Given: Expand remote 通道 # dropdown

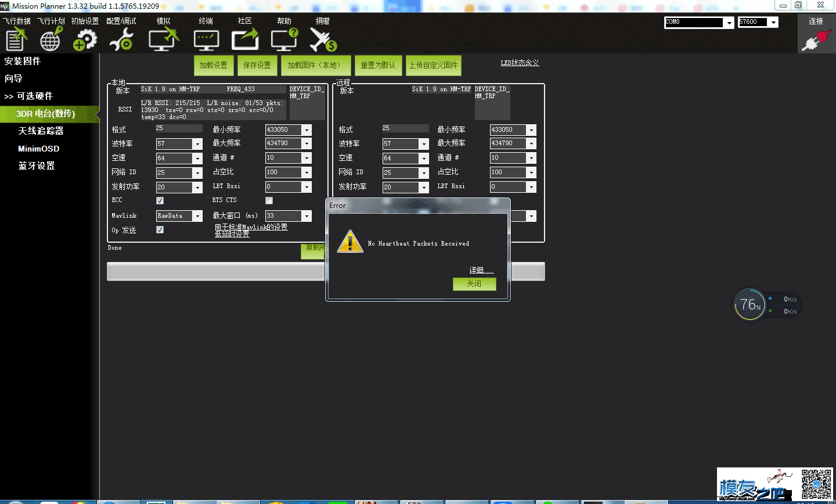Looking at the screenshot, I should (531, 158).
